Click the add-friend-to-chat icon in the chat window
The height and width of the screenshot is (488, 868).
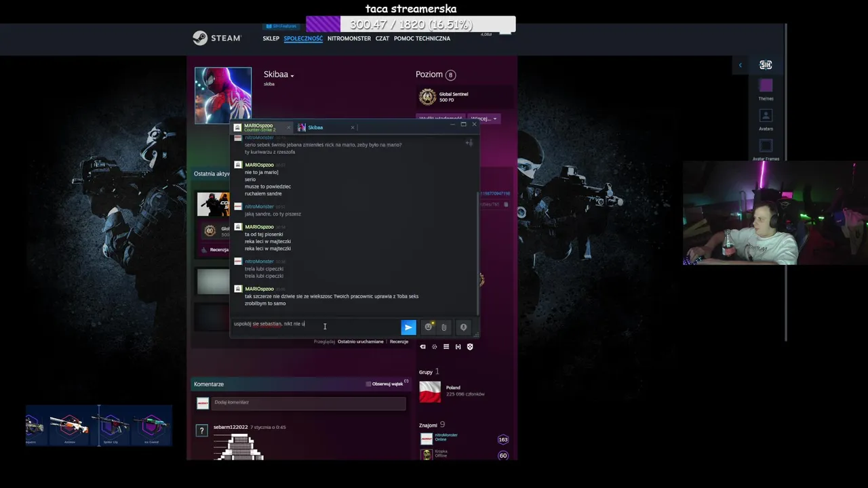[469, 142]
